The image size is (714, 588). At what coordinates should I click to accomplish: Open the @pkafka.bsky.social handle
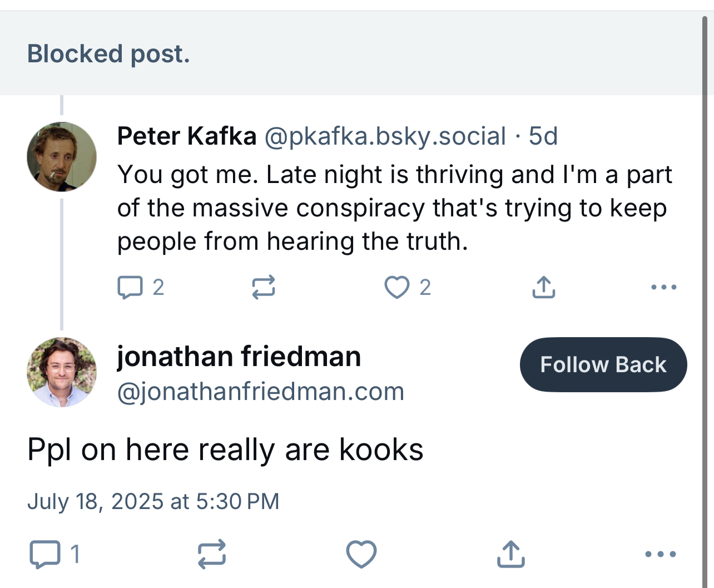click(385, 136)
